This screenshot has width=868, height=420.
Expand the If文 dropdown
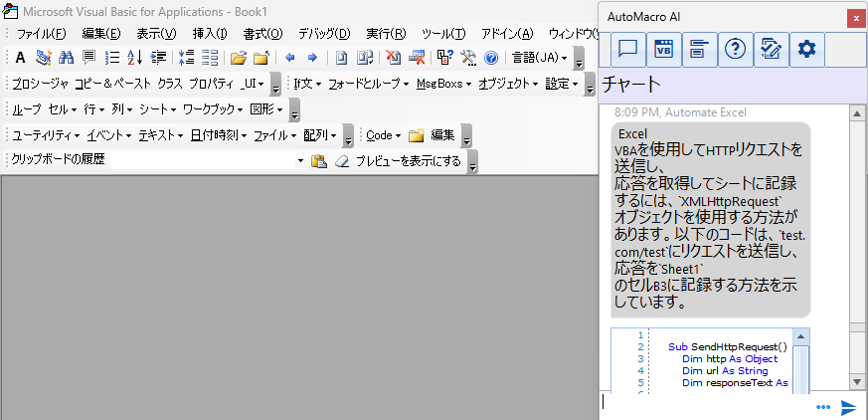click(x=307, y=84)
